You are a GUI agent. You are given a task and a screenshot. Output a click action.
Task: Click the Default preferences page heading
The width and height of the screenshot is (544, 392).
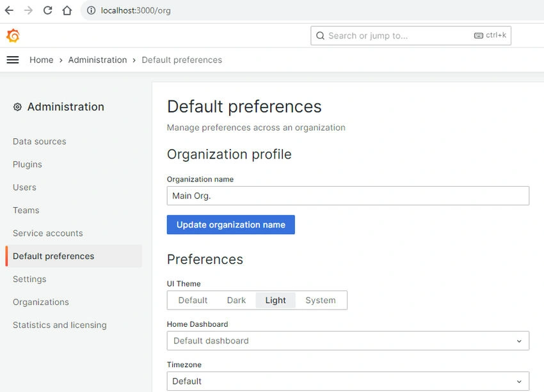point(244,106)
